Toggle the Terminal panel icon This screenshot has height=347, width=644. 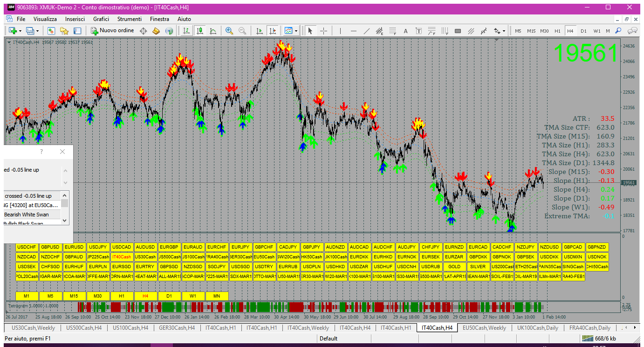coord(77,31)
